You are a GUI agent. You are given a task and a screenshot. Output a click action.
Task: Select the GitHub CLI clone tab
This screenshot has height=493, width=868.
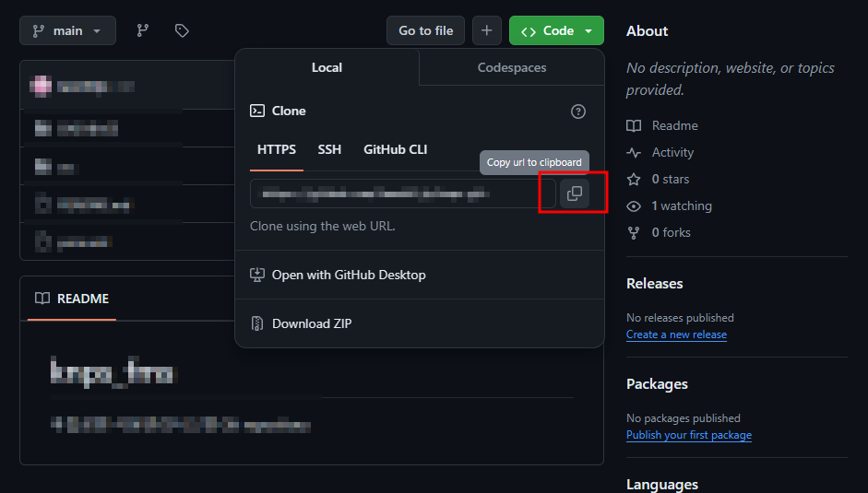(395, 149)
